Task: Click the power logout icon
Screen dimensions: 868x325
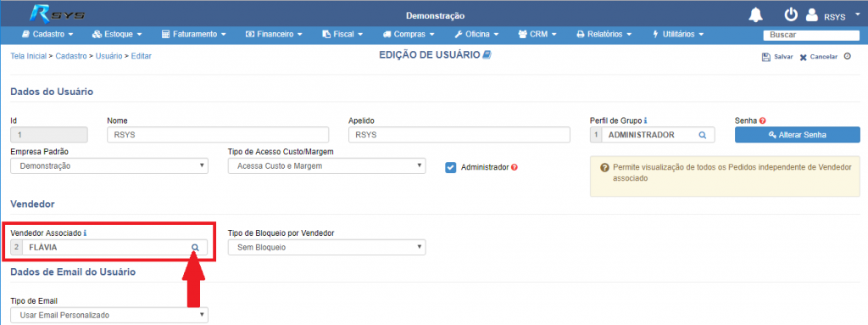Action: [x=791, y=15]
